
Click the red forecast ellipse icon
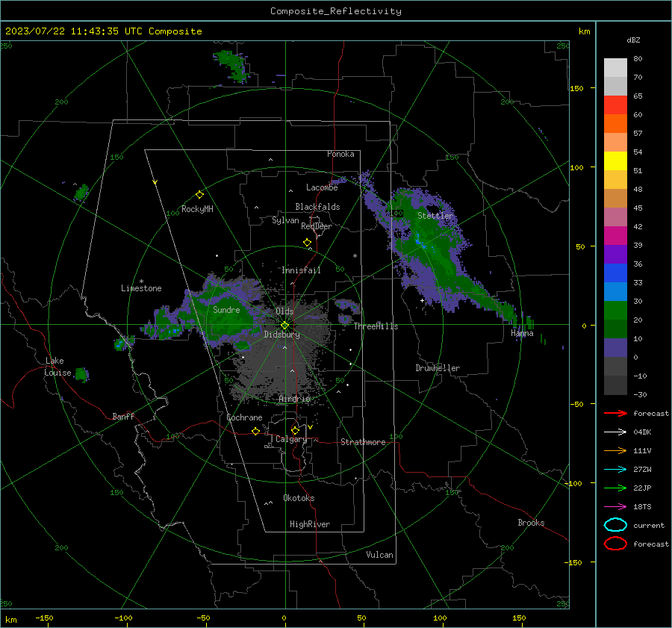pos(615,544)
